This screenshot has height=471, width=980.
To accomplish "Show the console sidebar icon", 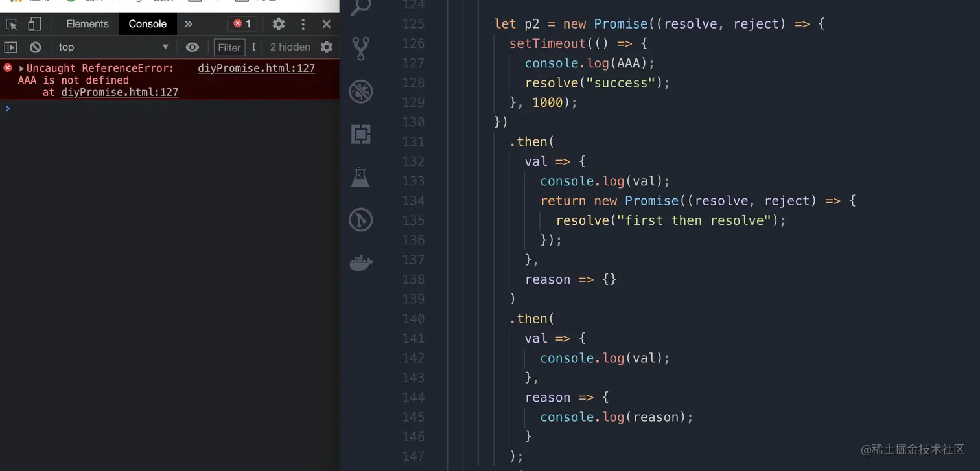I will 11,47.
